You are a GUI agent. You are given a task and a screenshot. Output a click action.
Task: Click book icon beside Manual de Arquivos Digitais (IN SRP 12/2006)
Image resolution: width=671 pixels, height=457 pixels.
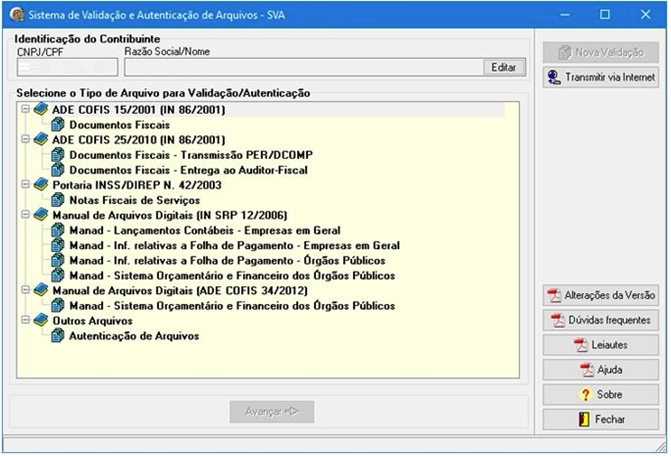41,215
